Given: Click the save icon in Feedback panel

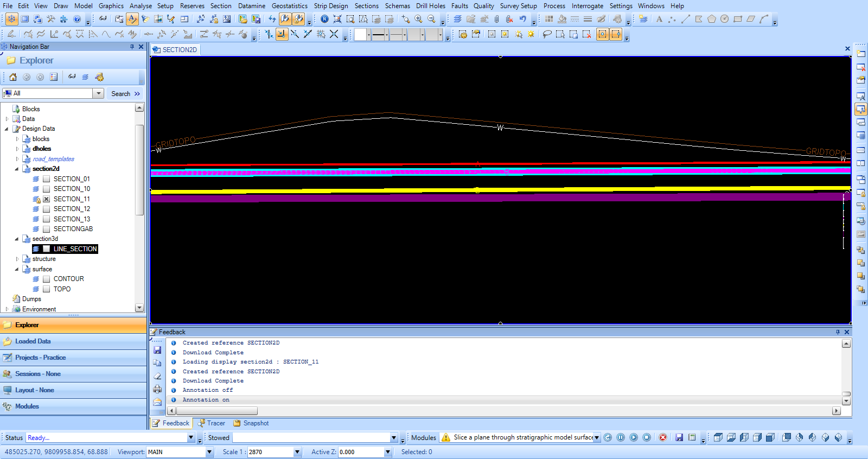Looking at the screenshot, I should 157,350.
